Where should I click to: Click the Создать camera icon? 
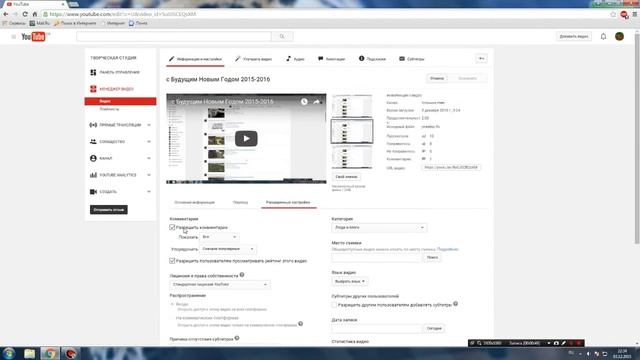coord(93,191)
